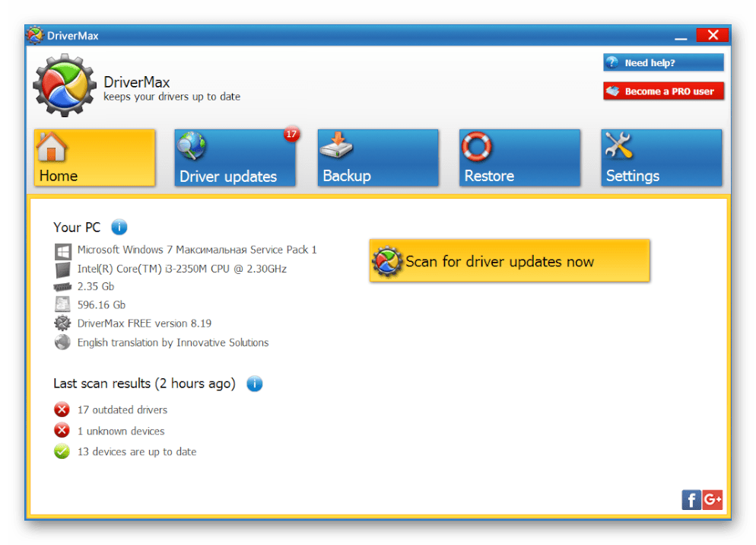This screenshot has width=756, height=545.
Task: Select the 17 outdated drivers text
Action: (x=122, y=410)
